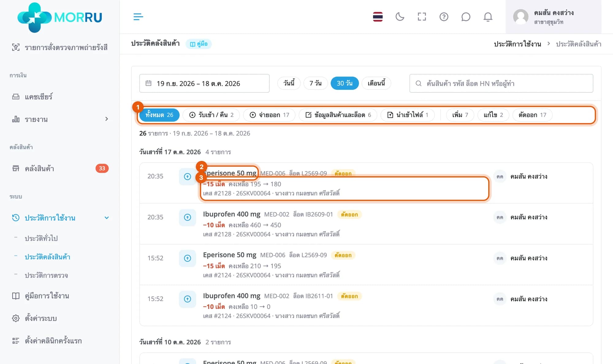Open the chat bubble icon in the header
This screenshot has height=364, width=613.
pos(466,17)
